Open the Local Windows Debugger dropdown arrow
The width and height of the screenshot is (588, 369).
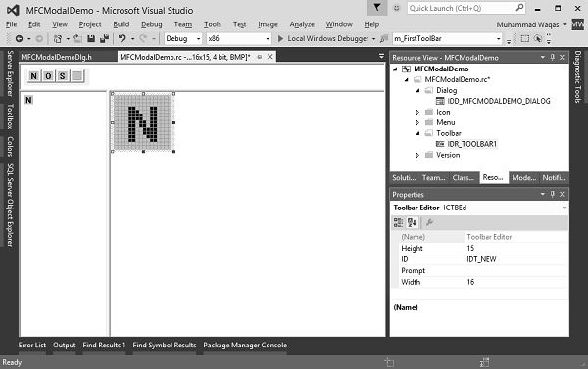[373, 39]
